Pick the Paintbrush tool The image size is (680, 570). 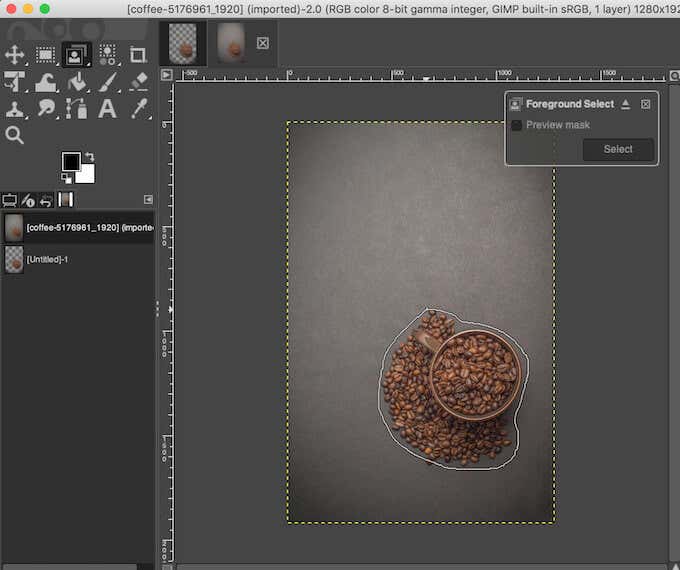tap(107, 82)
